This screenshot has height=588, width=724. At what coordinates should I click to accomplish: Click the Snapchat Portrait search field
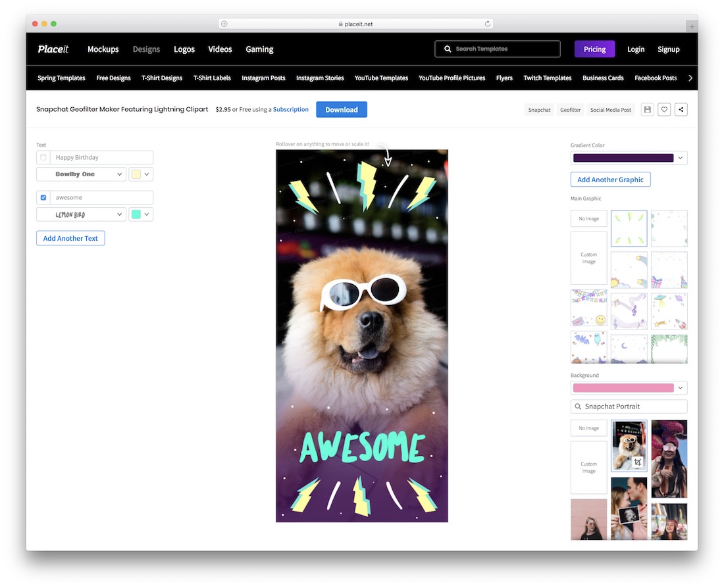(x=629, y=406)
